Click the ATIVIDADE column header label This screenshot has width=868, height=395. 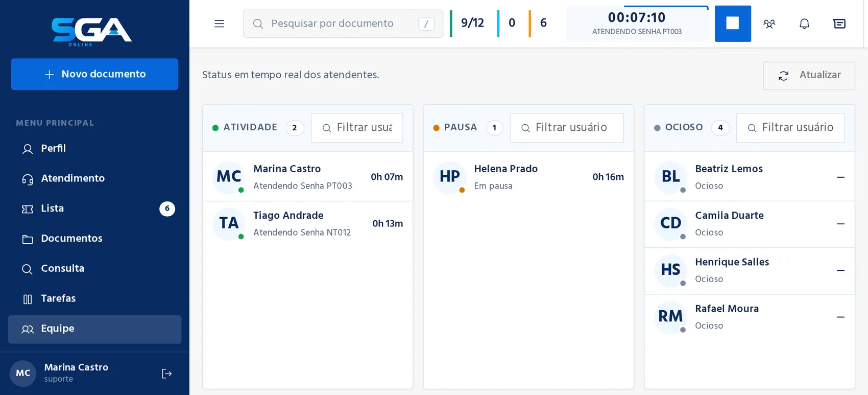coord(250,127)
